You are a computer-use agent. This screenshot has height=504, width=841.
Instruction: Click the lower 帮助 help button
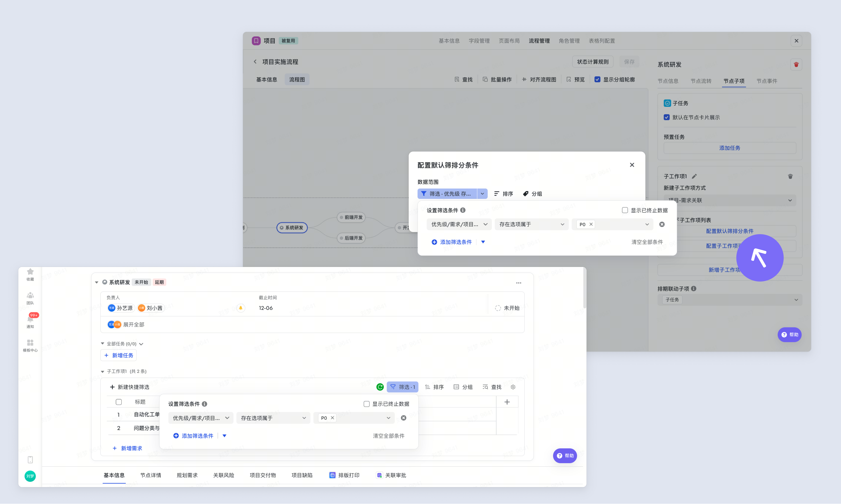[x=565, y=456]
